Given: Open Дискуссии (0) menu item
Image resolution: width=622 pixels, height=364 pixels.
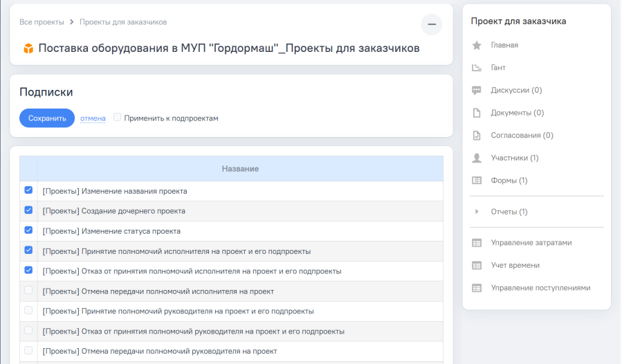Looking at the screenshot, I should point(516,91).
